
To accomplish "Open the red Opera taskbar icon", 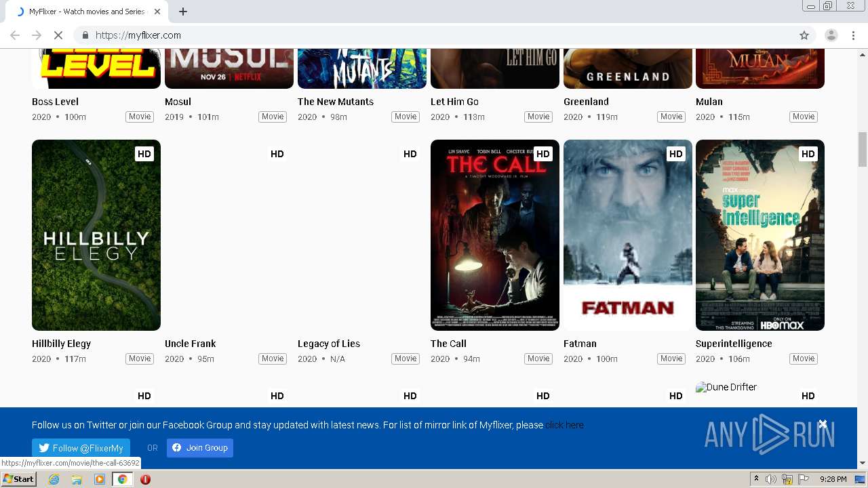I will pos(145,479).
